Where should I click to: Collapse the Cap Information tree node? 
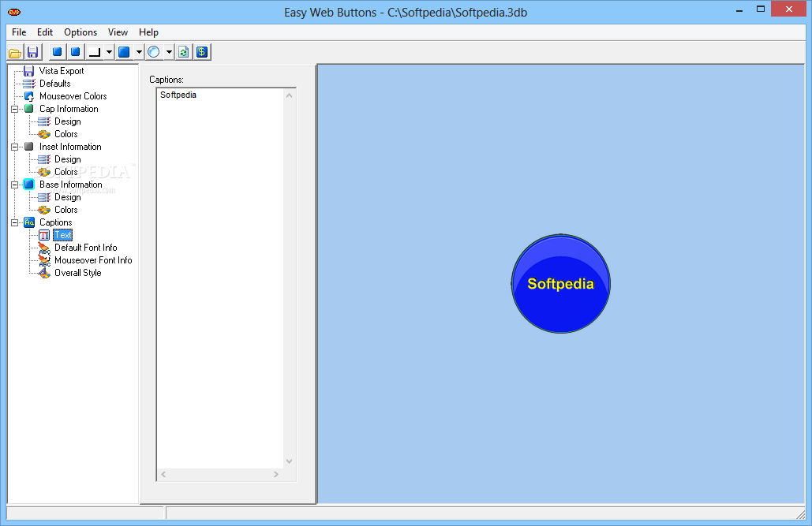(14, 109)
